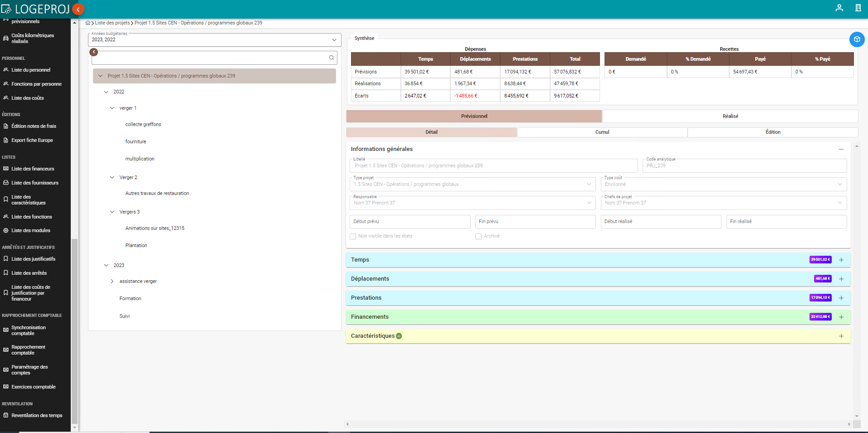Viewport: 868px width, 433px height.
Task: Click the green plus icon beside Caractéristiques
Action: point(399,336)
